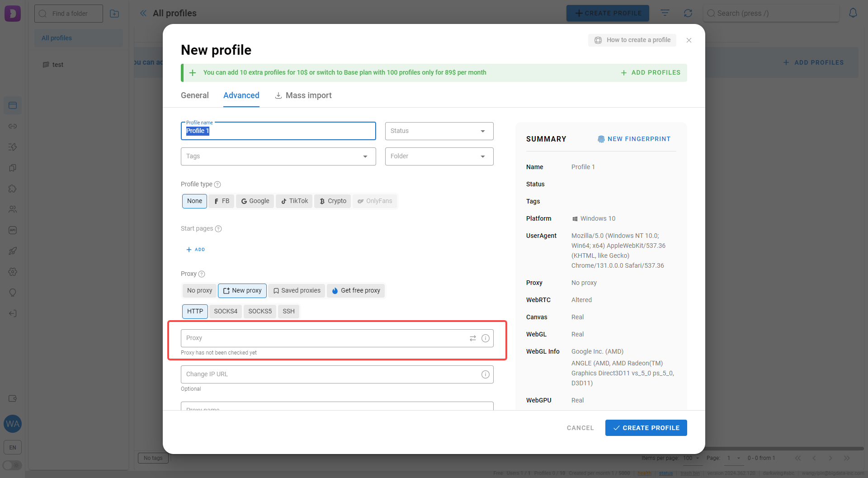Toggle dark mode switch at sidebar bottom
Image resolution: width=868 pixels, height=478 pixels.
click(12, 465)
